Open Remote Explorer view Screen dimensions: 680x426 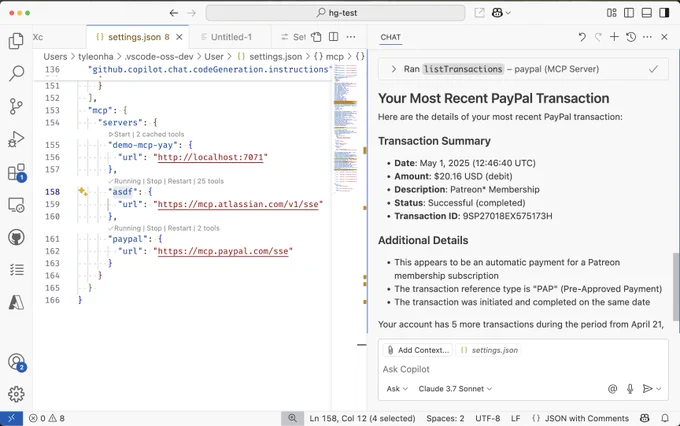click(16, 205)
